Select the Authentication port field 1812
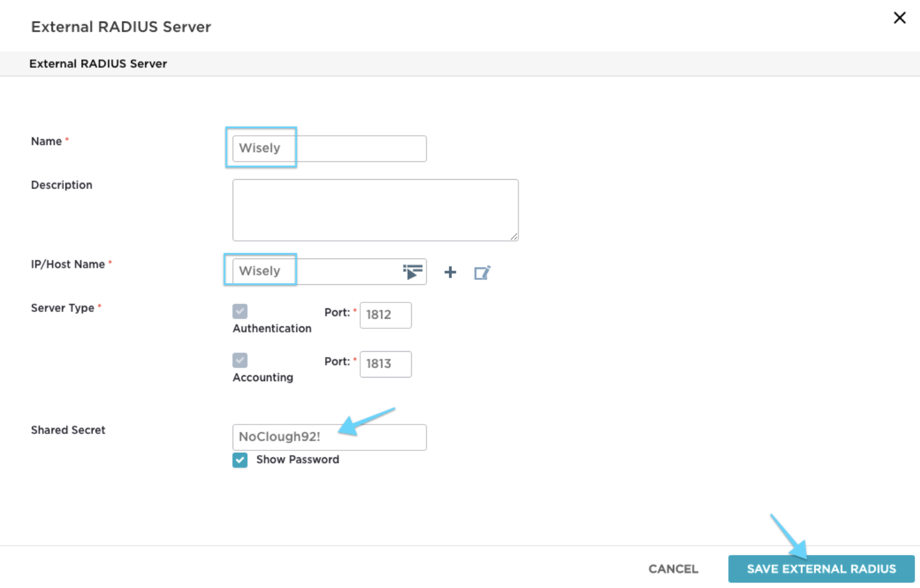The height and width of the screenshot is (588, 920). pyautogui.click(x=385, y=315)
